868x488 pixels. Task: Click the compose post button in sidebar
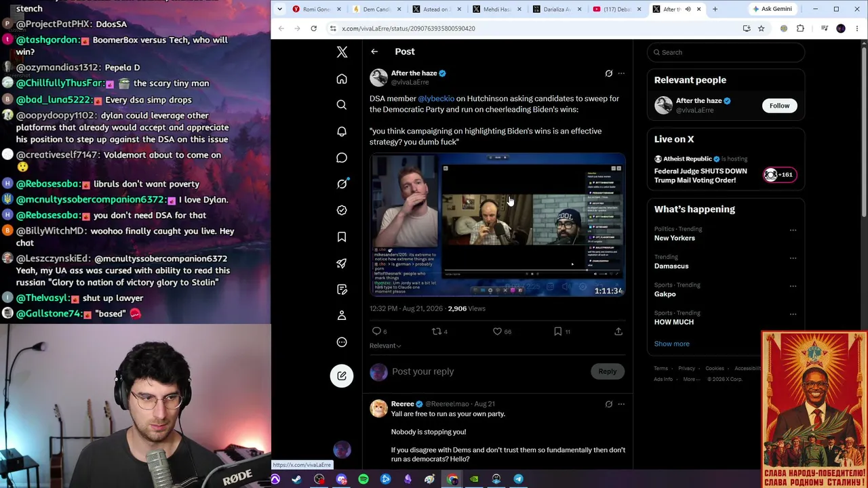point(342,376)
